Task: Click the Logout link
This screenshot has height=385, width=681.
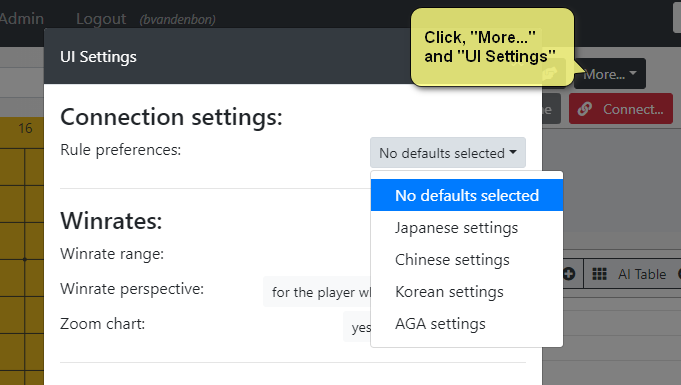Action: 101,19
